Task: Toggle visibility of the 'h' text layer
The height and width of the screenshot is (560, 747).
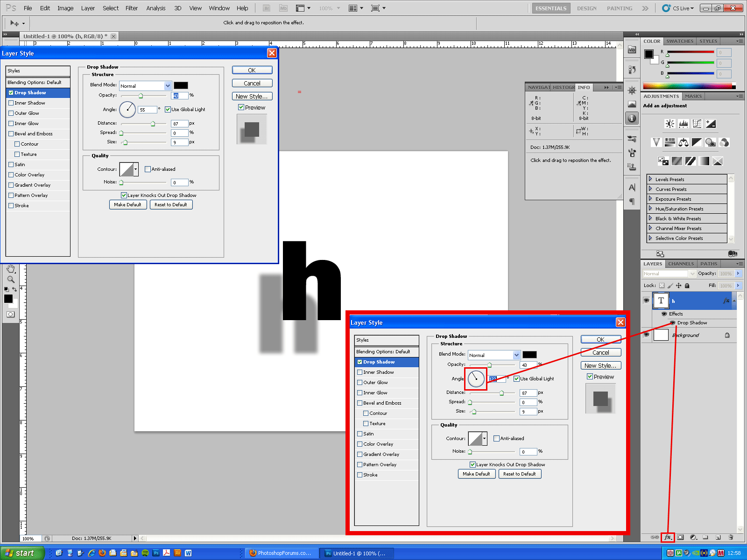Action: point(646,301)
